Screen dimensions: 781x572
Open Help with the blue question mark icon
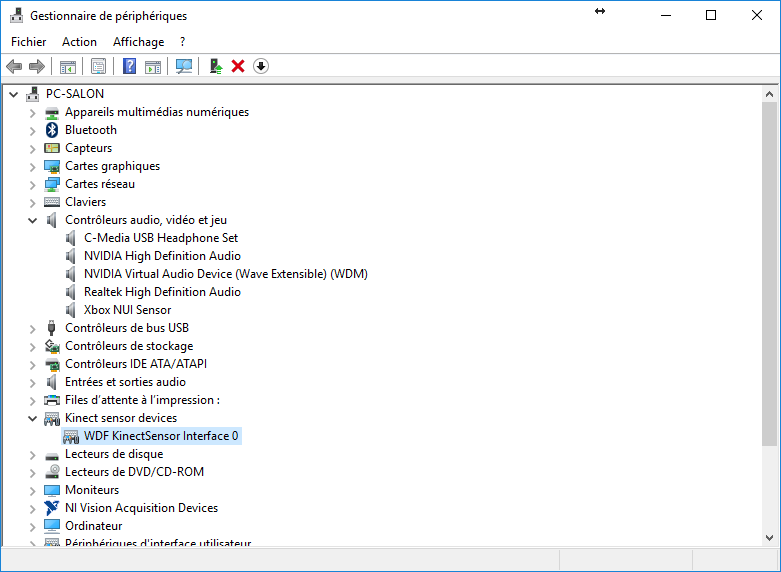(130, 66)
